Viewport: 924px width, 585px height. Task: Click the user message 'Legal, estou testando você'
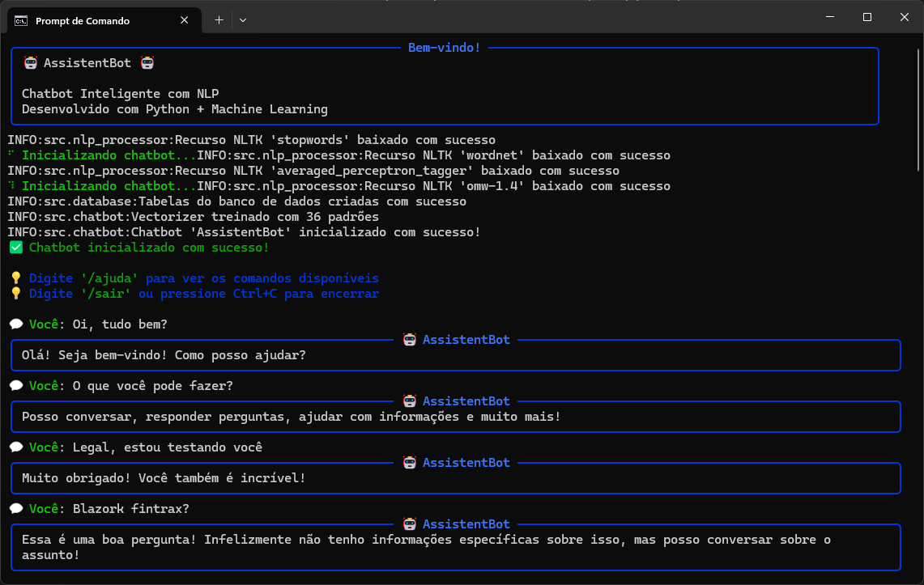pos(168,447)
